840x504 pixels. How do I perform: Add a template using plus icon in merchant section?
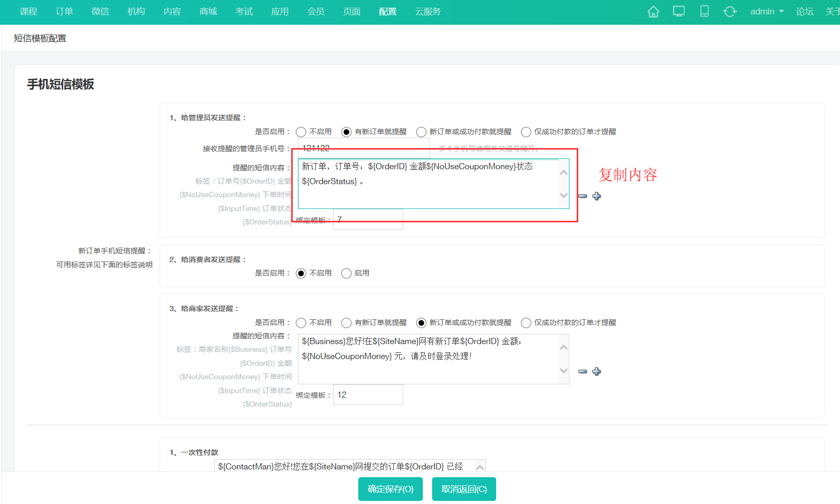[x=596, y=371]
